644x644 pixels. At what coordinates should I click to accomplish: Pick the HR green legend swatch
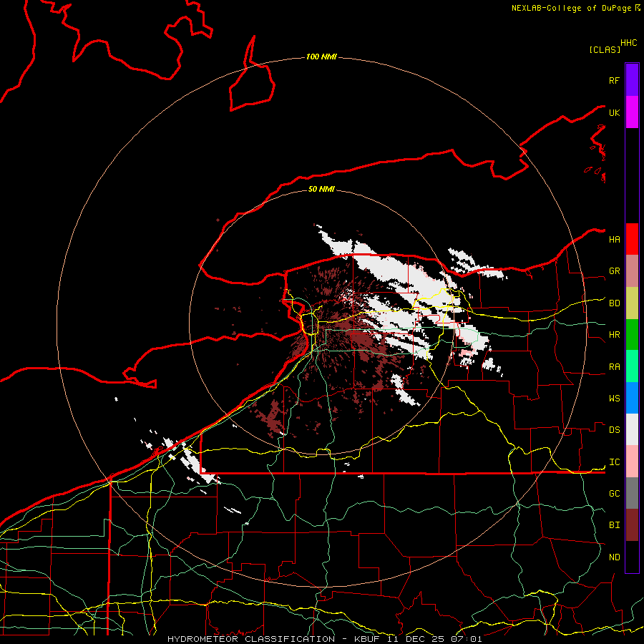[632, 335]
